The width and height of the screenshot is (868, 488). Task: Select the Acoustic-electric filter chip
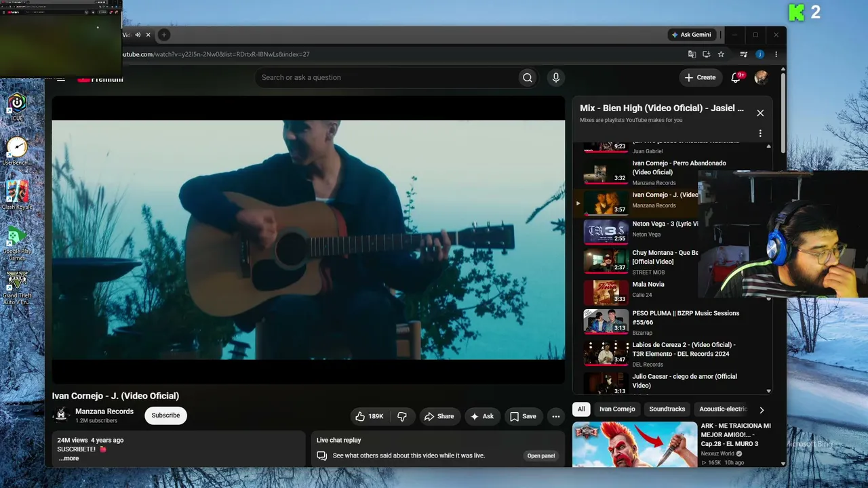point(723,409)
